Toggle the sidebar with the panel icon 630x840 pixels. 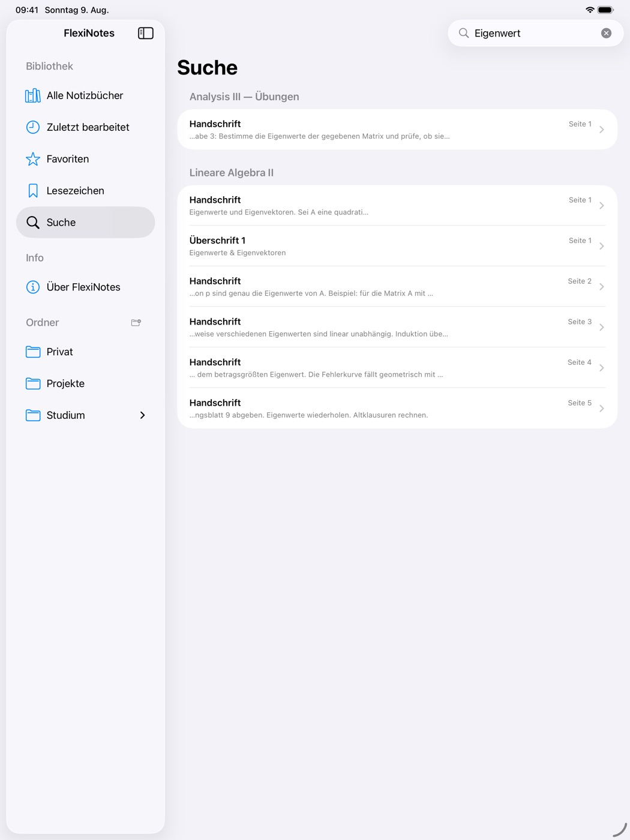click(146, 33)
